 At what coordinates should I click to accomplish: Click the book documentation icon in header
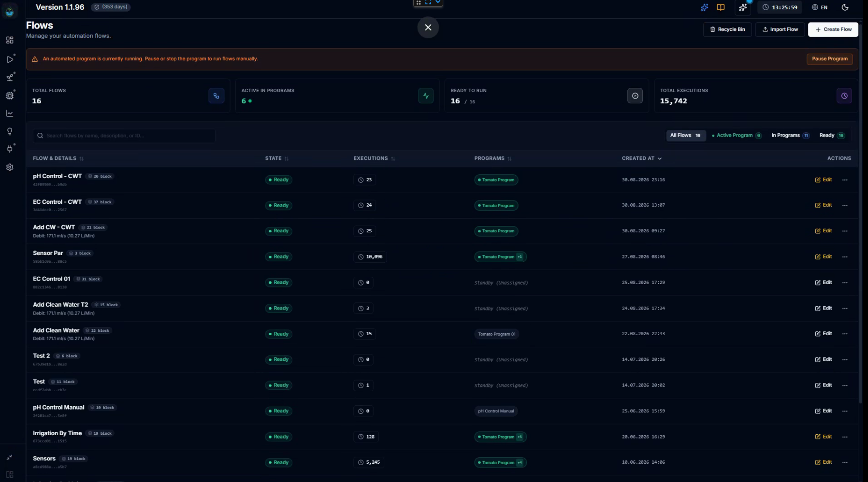(721, 7)
